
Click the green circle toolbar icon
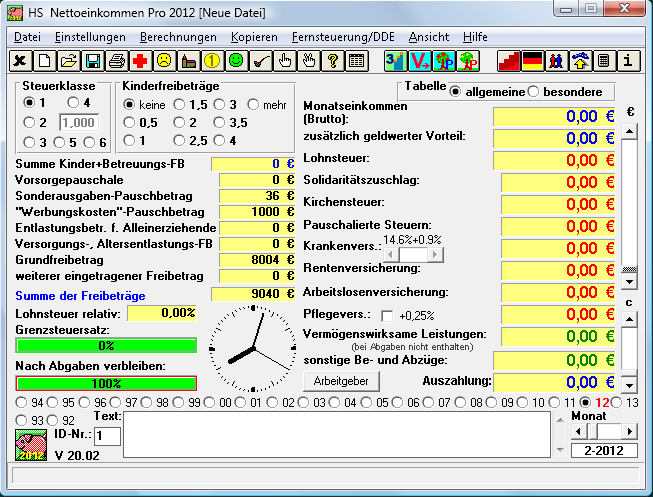(x=236, y=61)
